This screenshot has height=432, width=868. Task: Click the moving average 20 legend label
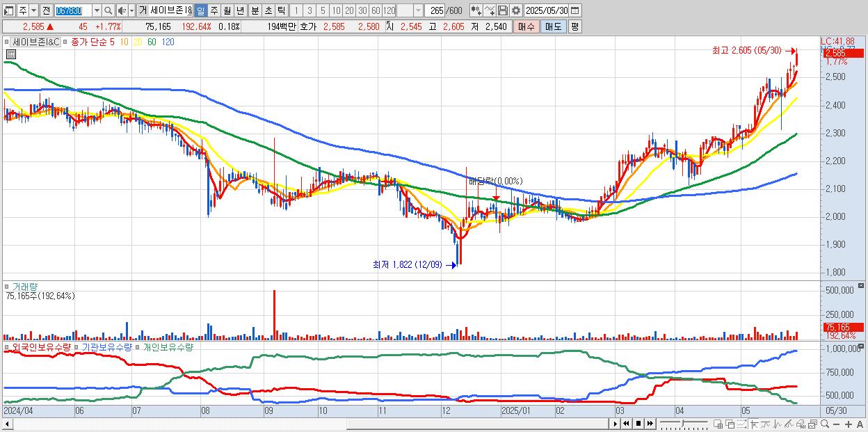(138, 42)
